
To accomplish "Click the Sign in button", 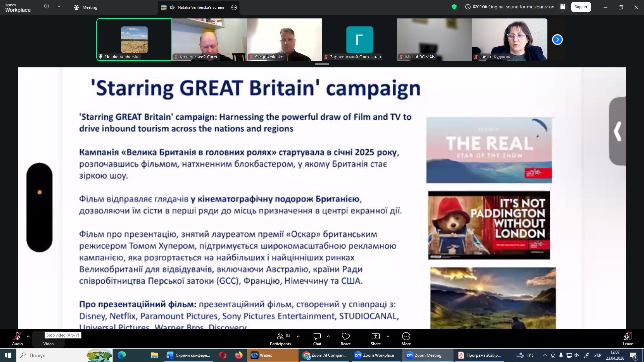I will pos(581,7).
